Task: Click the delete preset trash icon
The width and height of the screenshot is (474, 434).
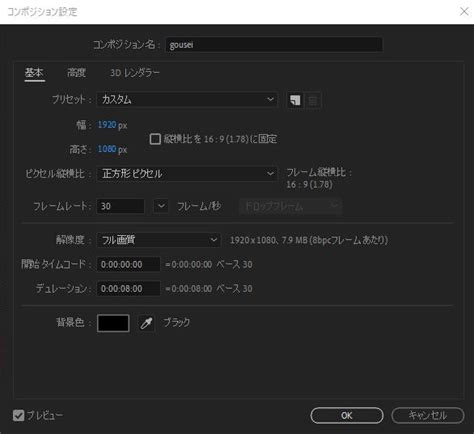Action: coord(313,100)
